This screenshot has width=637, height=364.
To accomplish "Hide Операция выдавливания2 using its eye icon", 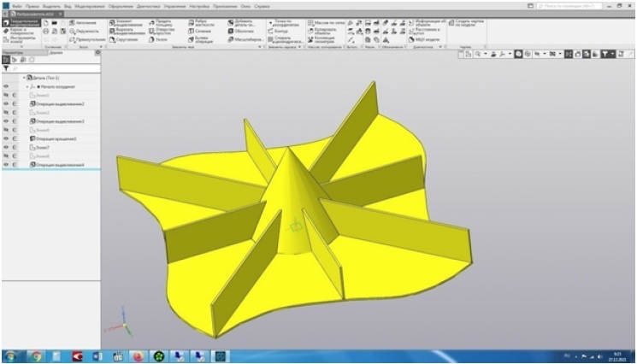I will (6, 104).
